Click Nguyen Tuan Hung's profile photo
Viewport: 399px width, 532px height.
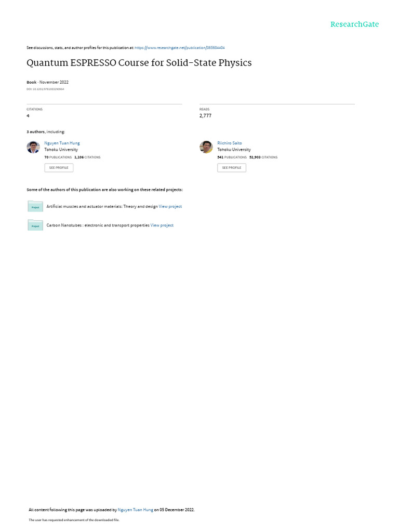tap(33, 147)
